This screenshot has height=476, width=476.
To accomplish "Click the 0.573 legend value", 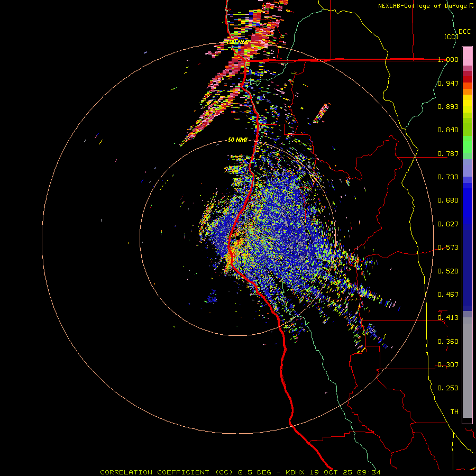I will (448, 248).
